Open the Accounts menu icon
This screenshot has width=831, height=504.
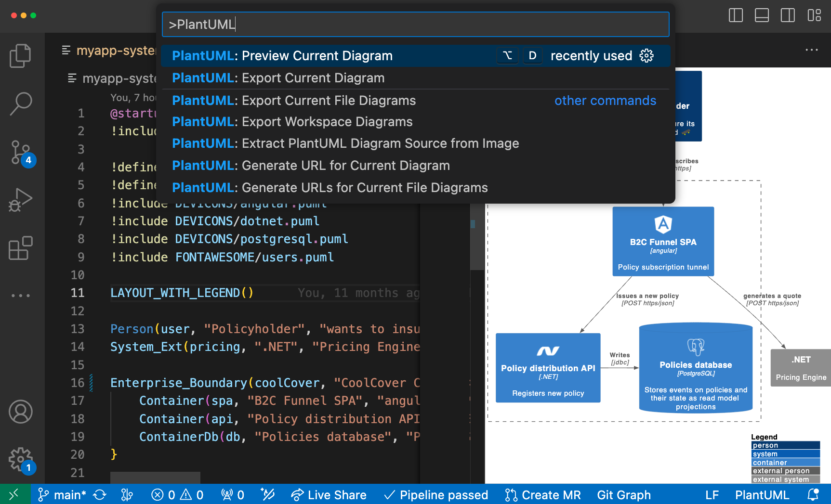tap(21, 412)
